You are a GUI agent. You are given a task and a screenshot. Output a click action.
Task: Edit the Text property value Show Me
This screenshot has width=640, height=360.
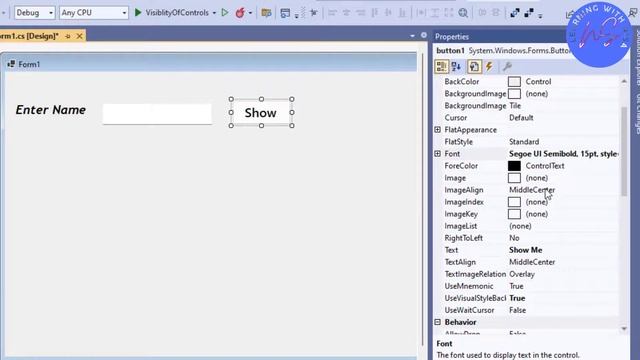(526, 250)
